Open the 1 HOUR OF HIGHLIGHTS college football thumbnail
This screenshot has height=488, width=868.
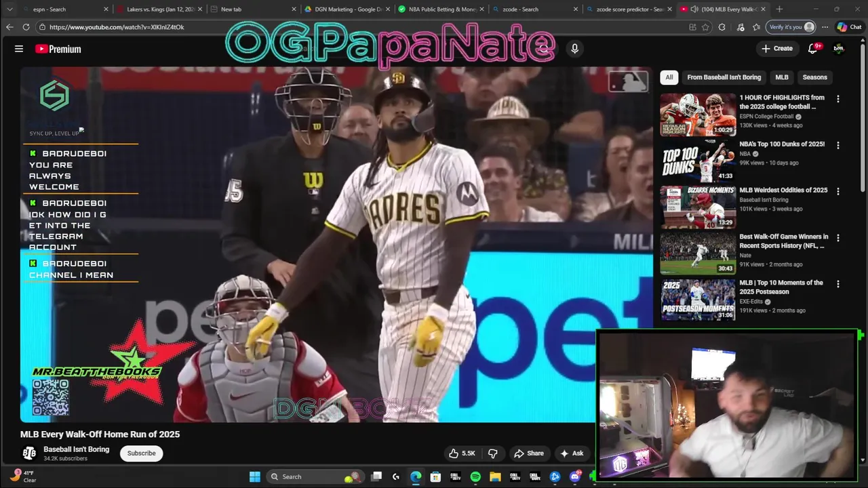tap(698, 115)
